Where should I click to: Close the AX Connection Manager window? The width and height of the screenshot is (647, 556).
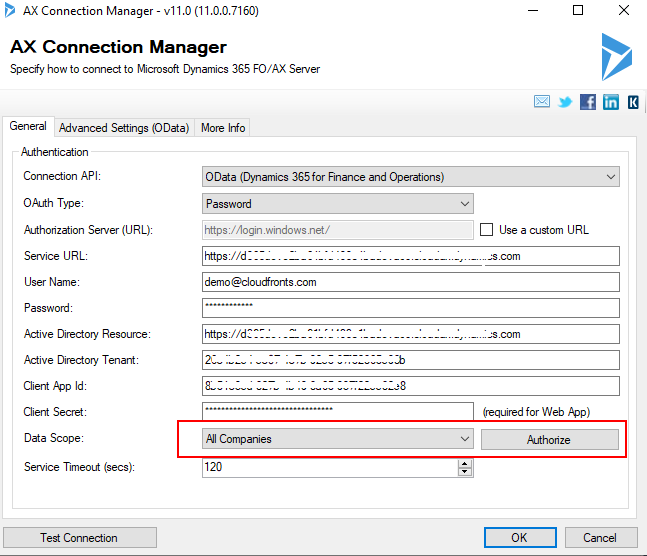point(623,10)
